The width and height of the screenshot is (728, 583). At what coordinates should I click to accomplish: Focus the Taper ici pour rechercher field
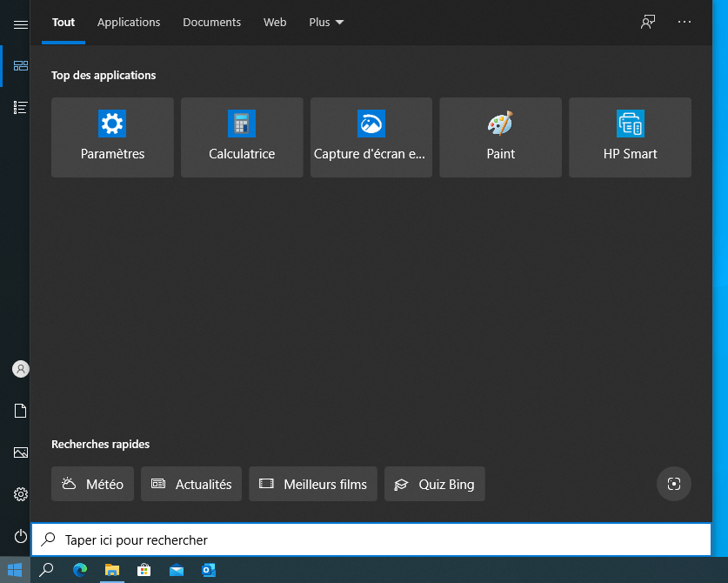pyautogui.click(x=371, y=539)
